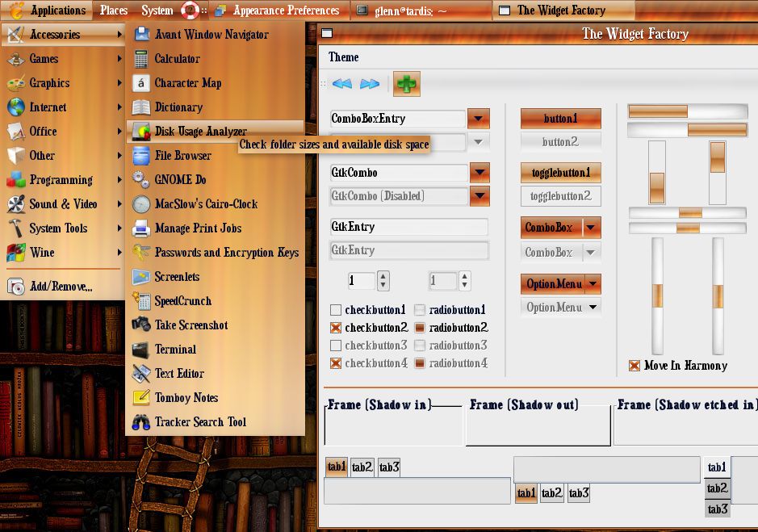The image size is (758, 532).
Task: Click the Add/Remove icon
Action: pos(16,287)
